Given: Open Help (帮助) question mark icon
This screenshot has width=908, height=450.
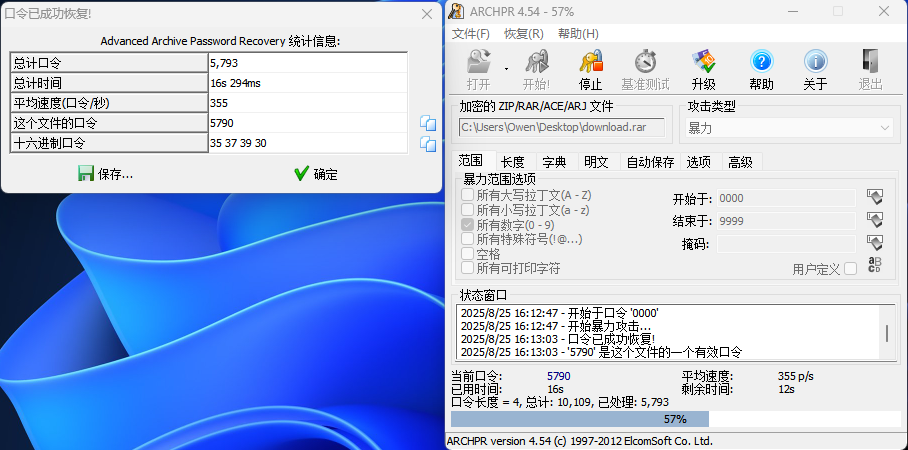Looking at the screenshot, I should (761, 62).
